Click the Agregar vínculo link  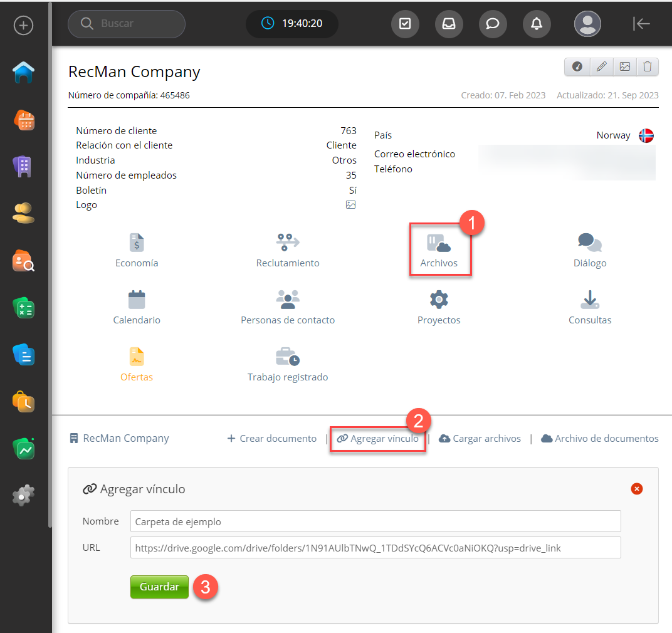(378, 439)
